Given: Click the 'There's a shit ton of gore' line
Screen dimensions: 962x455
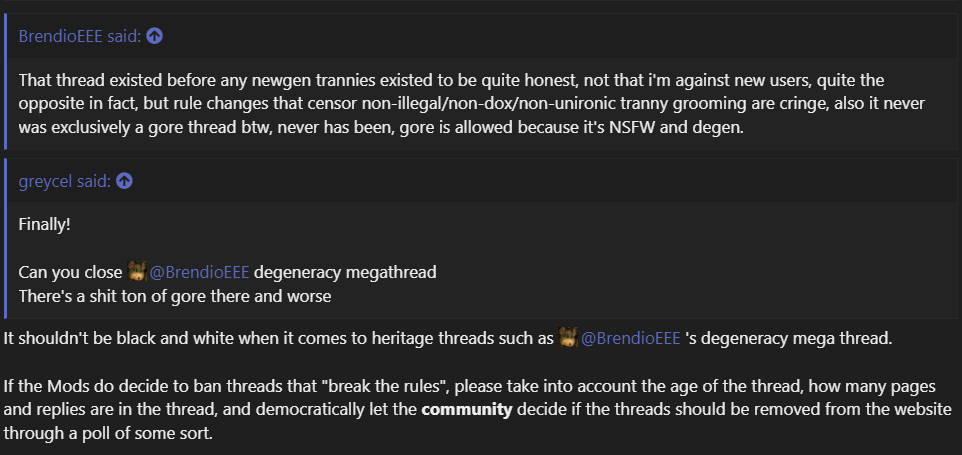Looking at the screenshot, I should tap(175, 296).
